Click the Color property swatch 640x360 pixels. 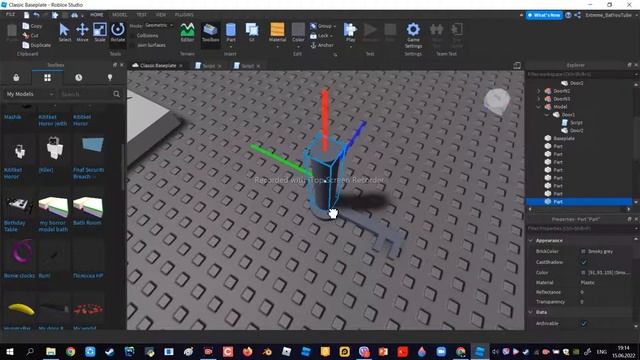583,272
